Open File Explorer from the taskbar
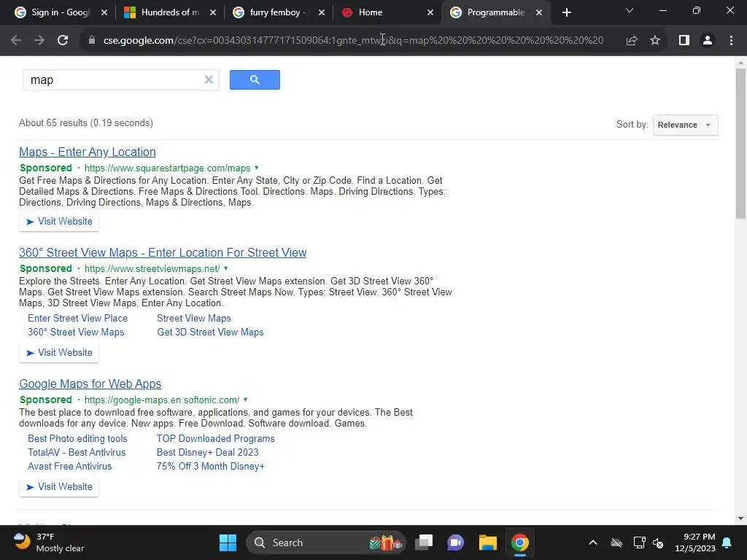Image resolution: width=747 pixels, height=560 pixels. (x=488, y=542)
